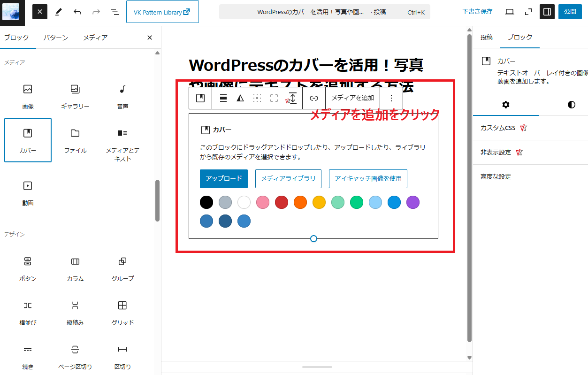
Task: Insert a Columns block
Action: click(75, 268)
